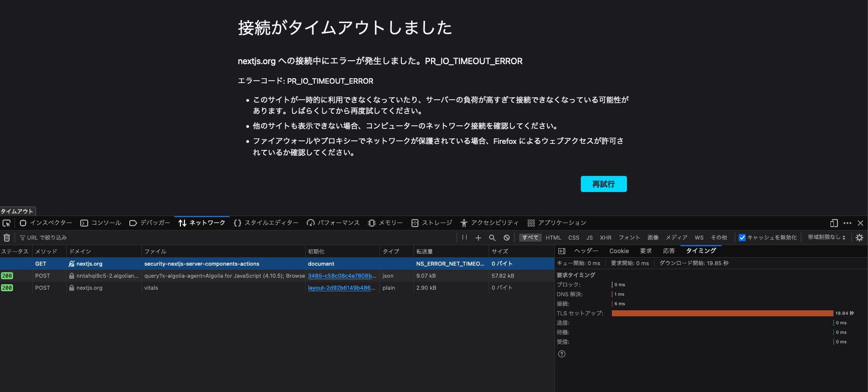Image resolution: width=868 pixels, height=392 pixels.
Task: Filter requests by JS
Action: click(x=589, y=238)
